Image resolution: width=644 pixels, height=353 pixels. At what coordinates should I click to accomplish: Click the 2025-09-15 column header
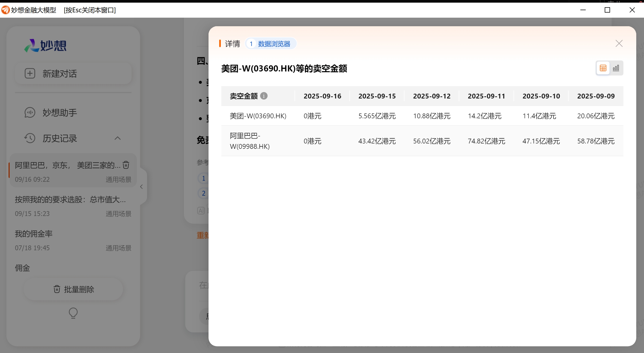pos(377,96)
